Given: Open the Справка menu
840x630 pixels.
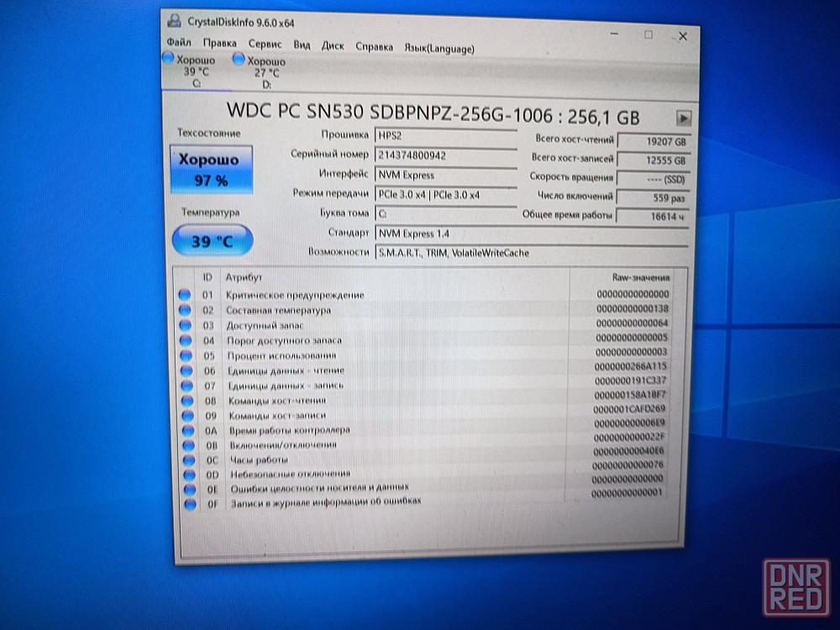Looking at the screenshot, I should 374,46.
